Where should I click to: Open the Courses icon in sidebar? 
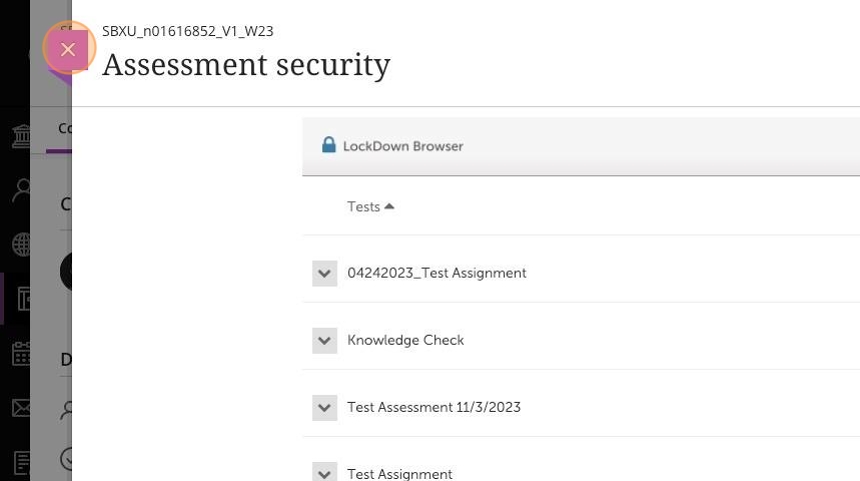tap(20, 299)
